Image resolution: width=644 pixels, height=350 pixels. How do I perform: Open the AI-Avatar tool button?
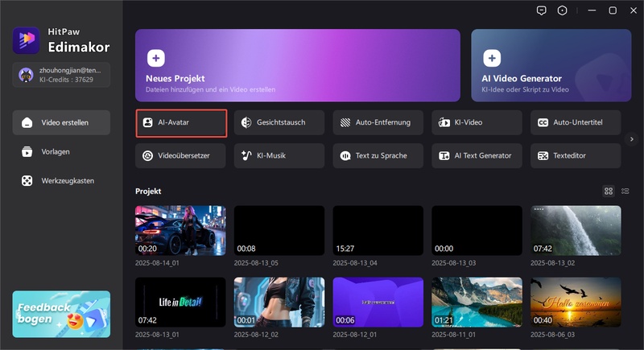pyautogui.click(x=181, y=122)
